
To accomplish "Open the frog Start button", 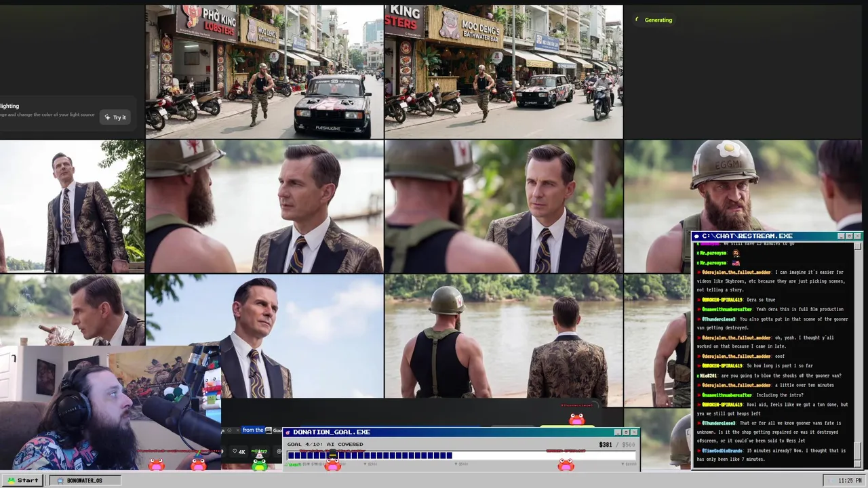I will [x=23, y=480].
